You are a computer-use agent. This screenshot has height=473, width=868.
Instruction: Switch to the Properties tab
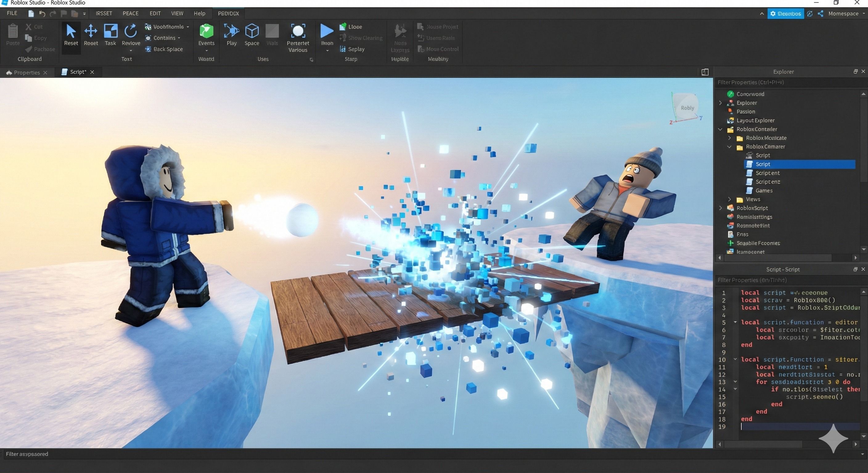[27, 72]
